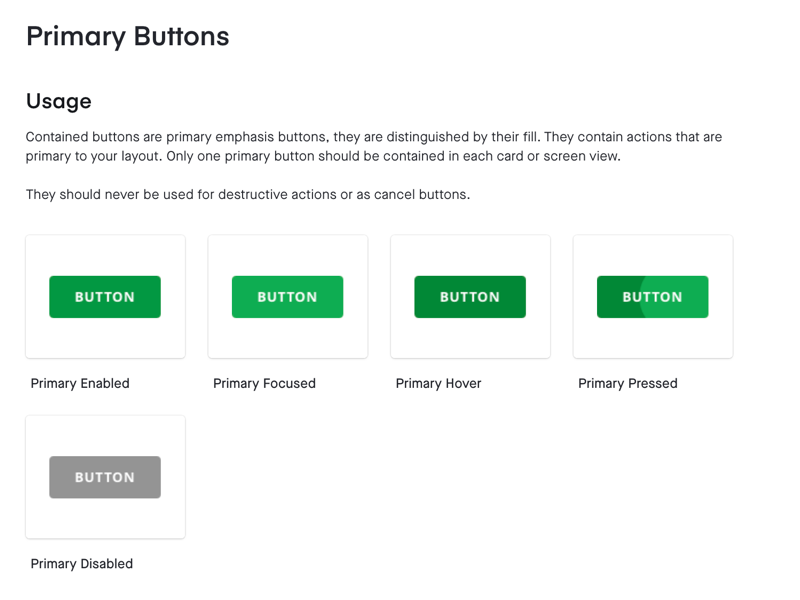Click the 'Primary Buttons' page heading
800x600 pixels.
(128, 37)
